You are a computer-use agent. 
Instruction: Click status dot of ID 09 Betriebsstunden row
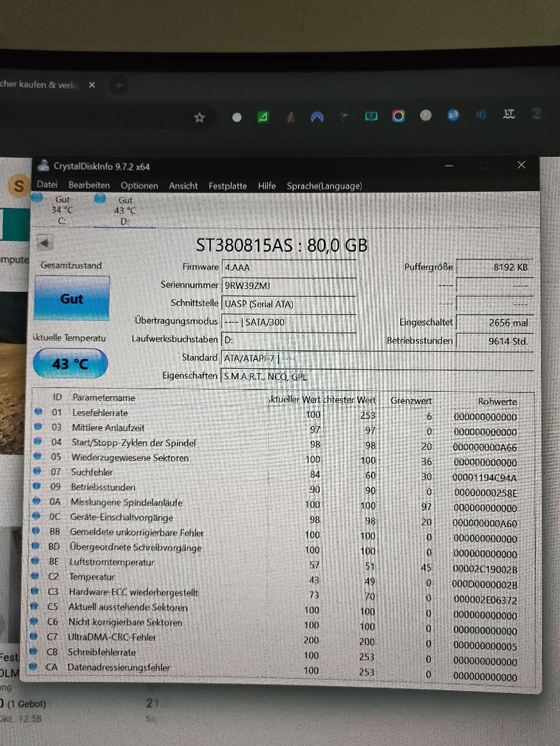(37, 486)
